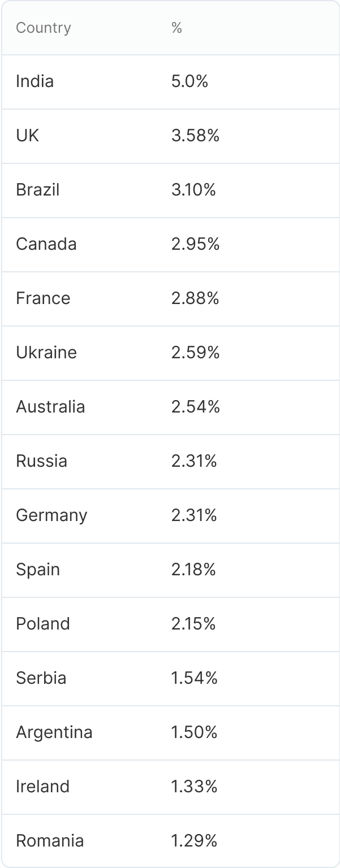Click Ireland's 1.33% value

click(194, 787)
